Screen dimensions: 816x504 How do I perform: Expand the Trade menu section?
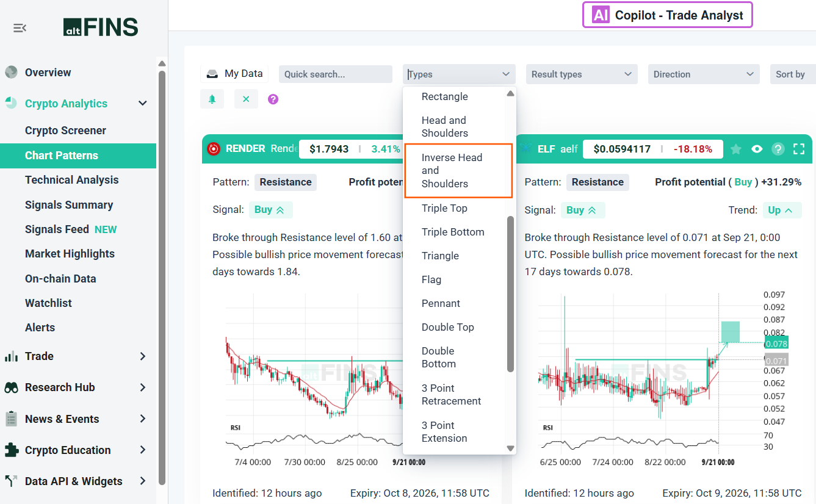(143, 356)
